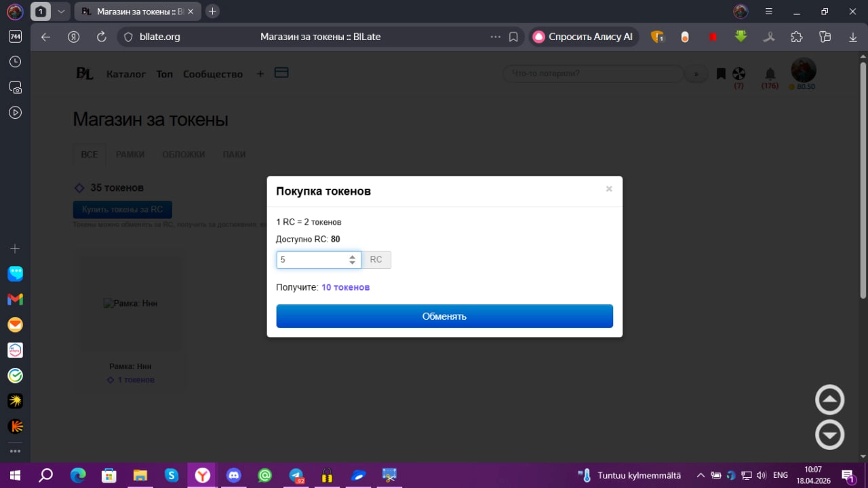The image size is (868, 488).
Task: Click the BL site logo
Action: coord(85,74)
